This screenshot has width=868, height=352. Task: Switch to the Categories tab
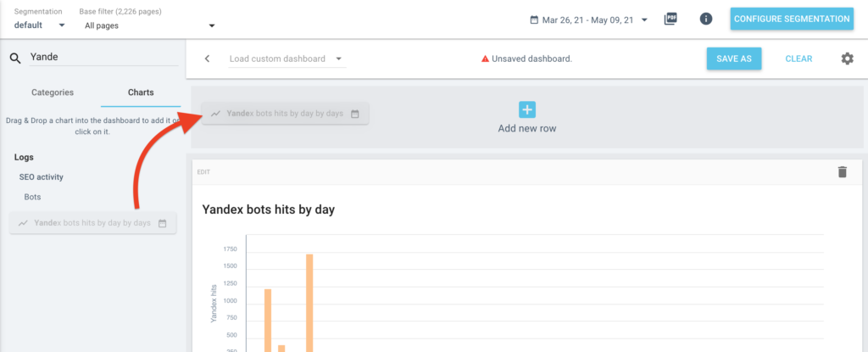coord(53,92)
